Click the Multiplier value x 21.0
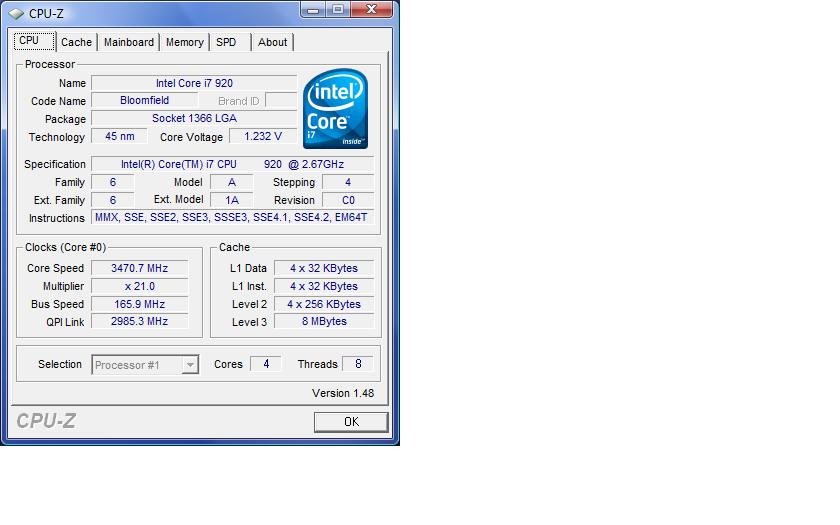This screenshot has height=525, width=840. tap(139, 286)
